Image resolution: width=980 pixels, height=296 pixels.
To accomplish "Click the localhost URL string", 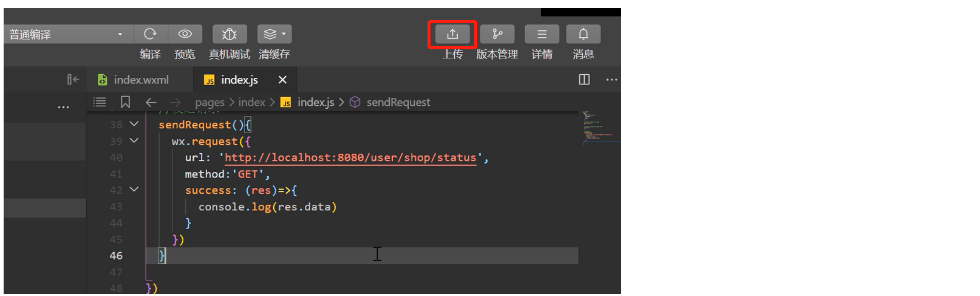I will click(350, 157).
